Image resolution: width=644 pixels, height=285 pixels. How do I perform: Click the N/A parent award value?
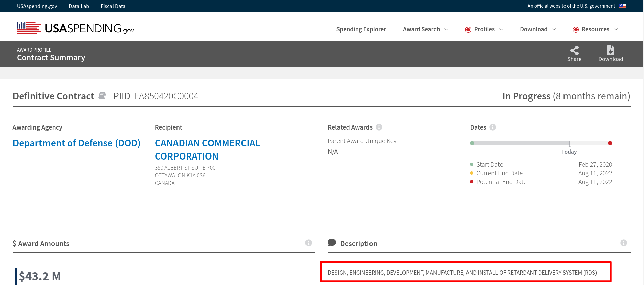tap(333, 152)
